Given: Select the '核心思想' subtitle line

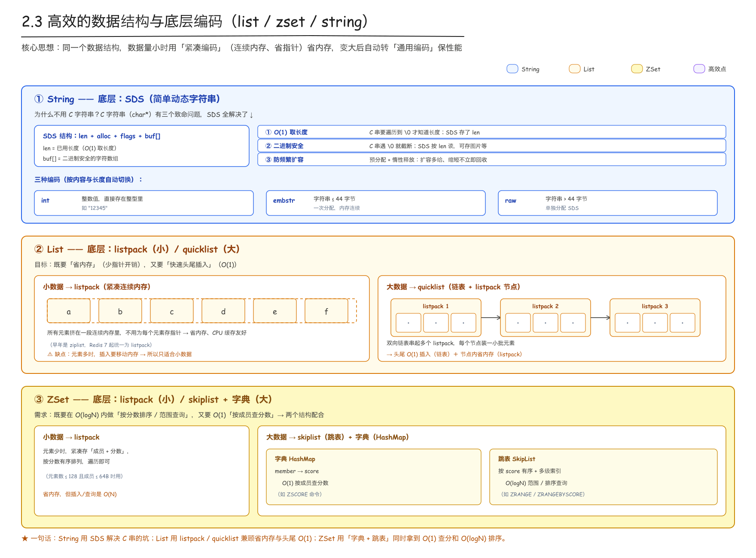Looking at the screenshot, I should pos(242,48).
